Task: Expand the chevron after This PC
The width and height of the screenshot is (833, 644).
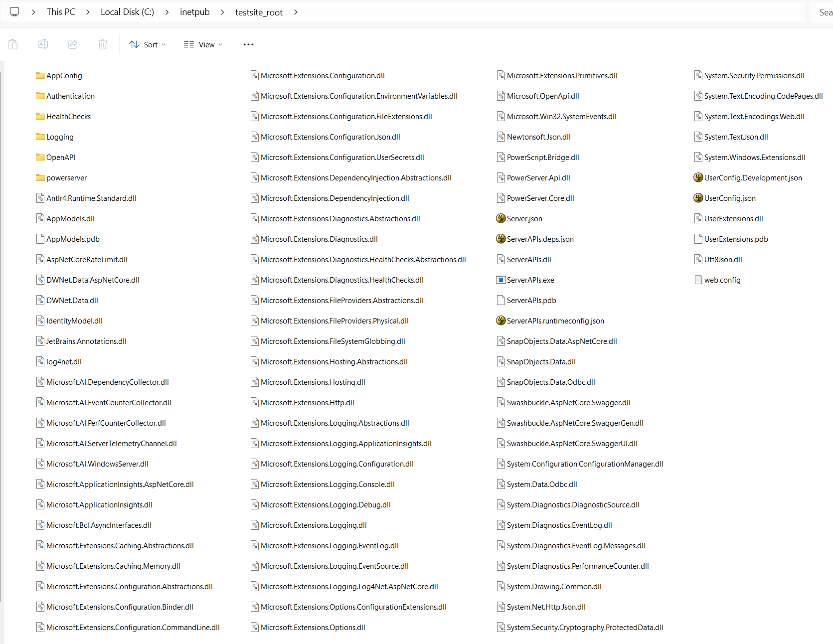Action: point(88,12)
